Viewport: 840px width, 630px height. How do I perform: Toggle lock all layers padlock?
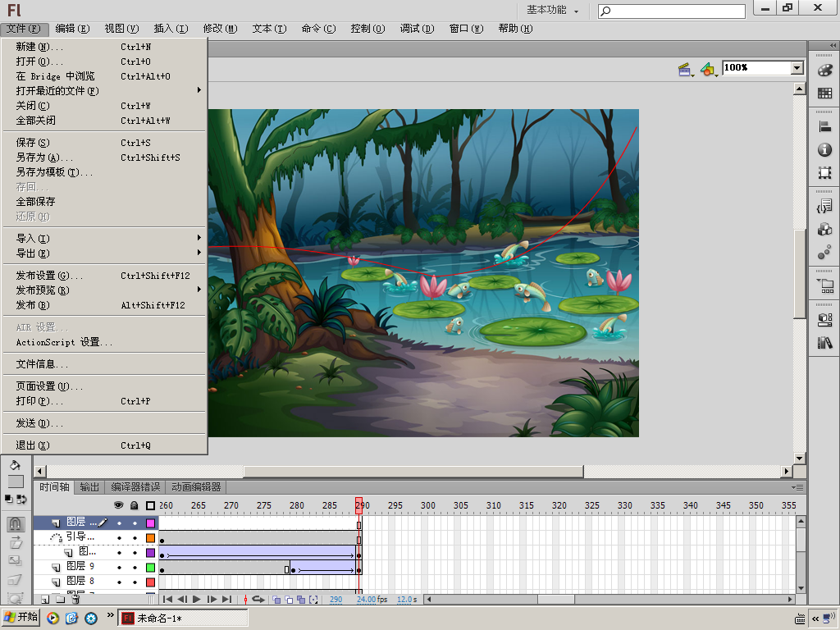point(134,505)
